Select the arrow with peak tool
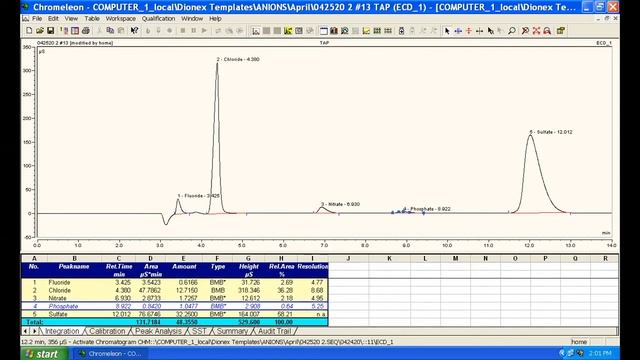The image size is (640, 360). [x=490, y=31]
